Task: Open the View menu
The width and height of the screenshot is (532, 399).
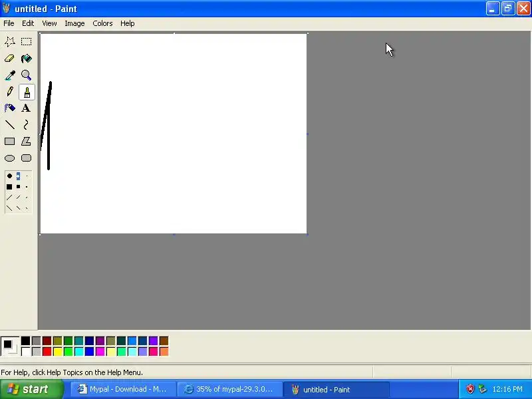Action: pyautogui.click(x=49, y=23)
